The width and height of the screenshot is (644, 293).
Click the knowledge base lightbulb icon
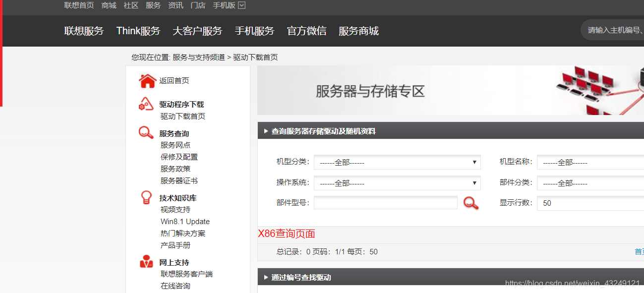point(146,197)
